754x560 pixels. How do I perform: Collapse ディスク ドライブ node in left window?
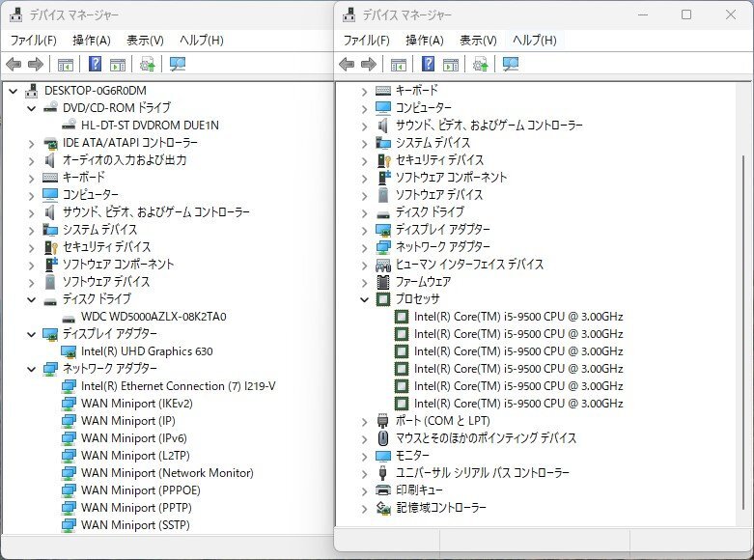click(x=32, y=299)
